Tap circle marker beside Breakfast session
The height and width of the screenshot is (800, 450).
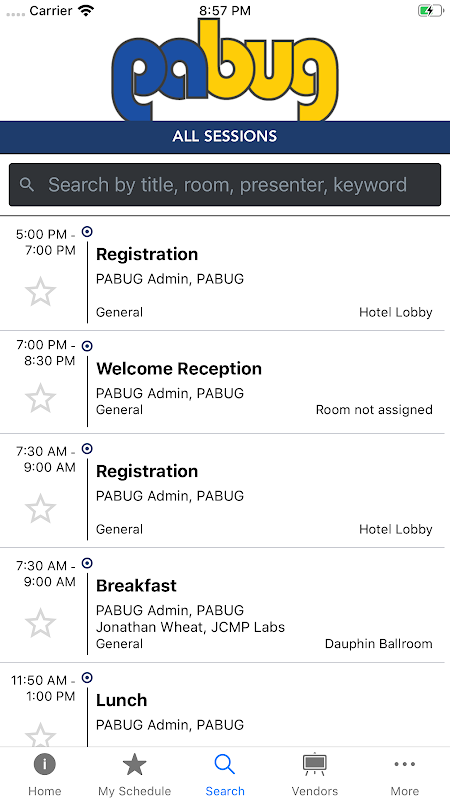[x=87, y=563]
